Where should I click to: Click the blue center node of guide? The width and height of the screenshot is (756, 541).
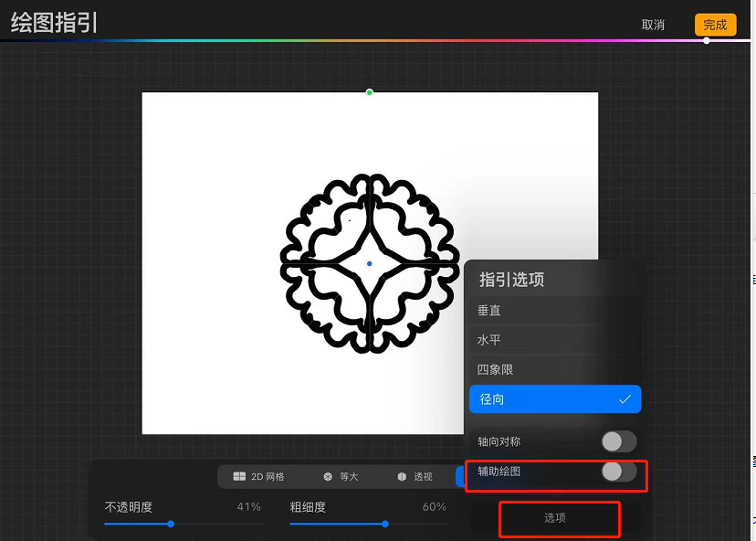pos(369,263)
